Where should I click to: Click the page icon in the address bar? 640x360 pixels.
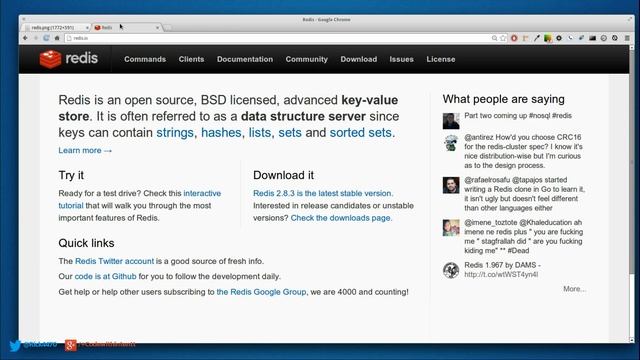tap(69, 38)
